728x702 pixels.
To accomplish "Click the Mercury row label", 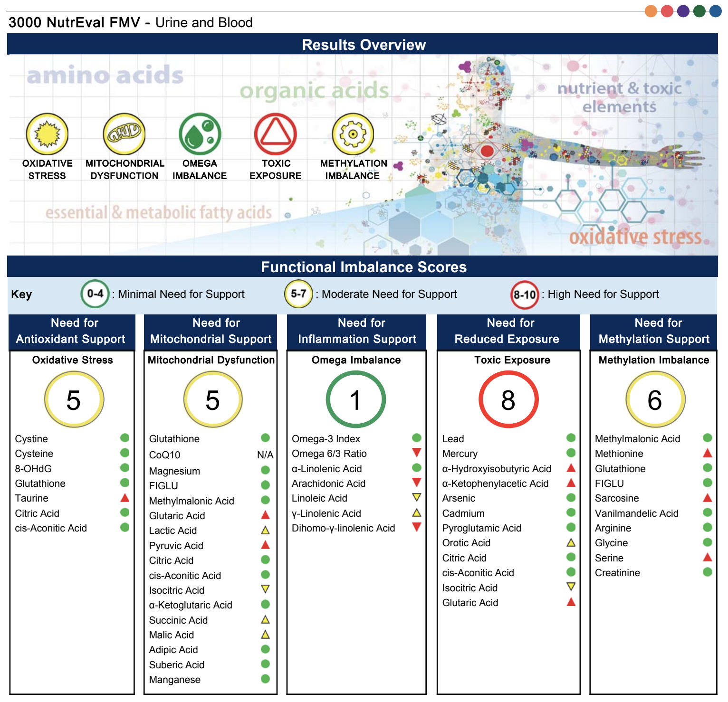I will coord(460,454).
